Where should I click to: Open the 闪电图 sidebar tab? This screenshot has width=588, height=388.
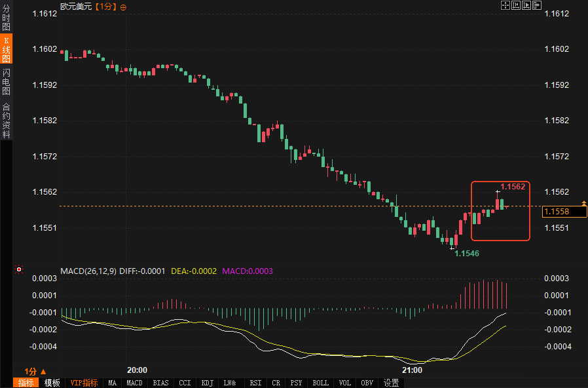7,82
